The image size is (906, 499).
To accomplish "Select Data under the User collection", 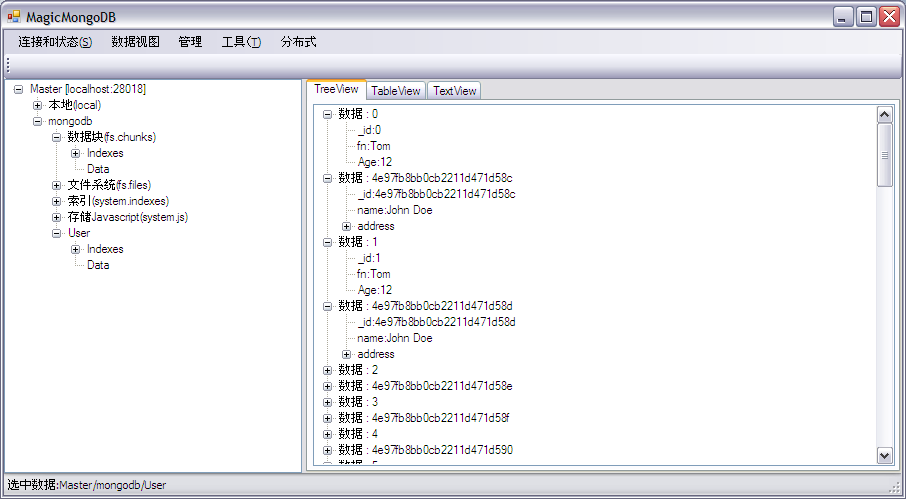I will (x=98, y=265).
